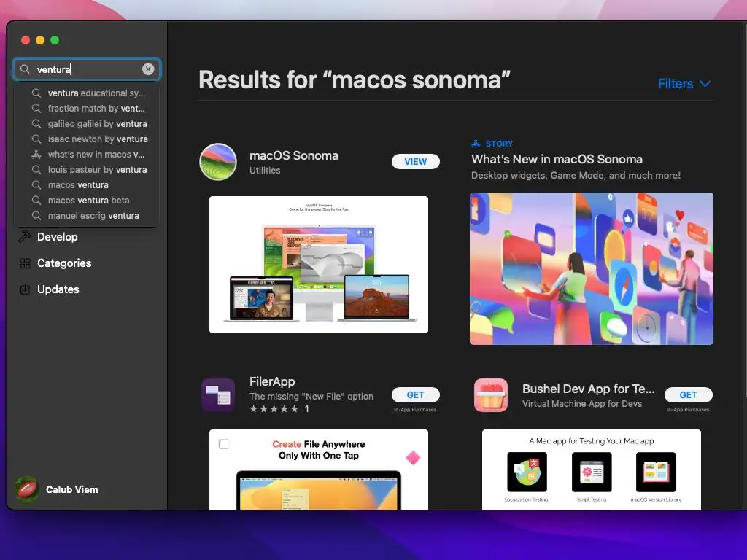
Task: Click the grid icon next to Categories
Action: 26,263
